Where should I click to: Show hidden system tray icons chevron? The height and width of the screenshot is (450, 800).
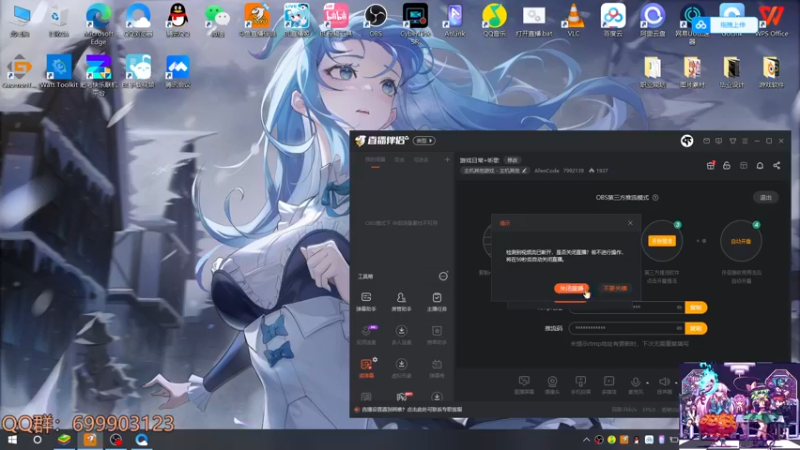pos(586,440)
